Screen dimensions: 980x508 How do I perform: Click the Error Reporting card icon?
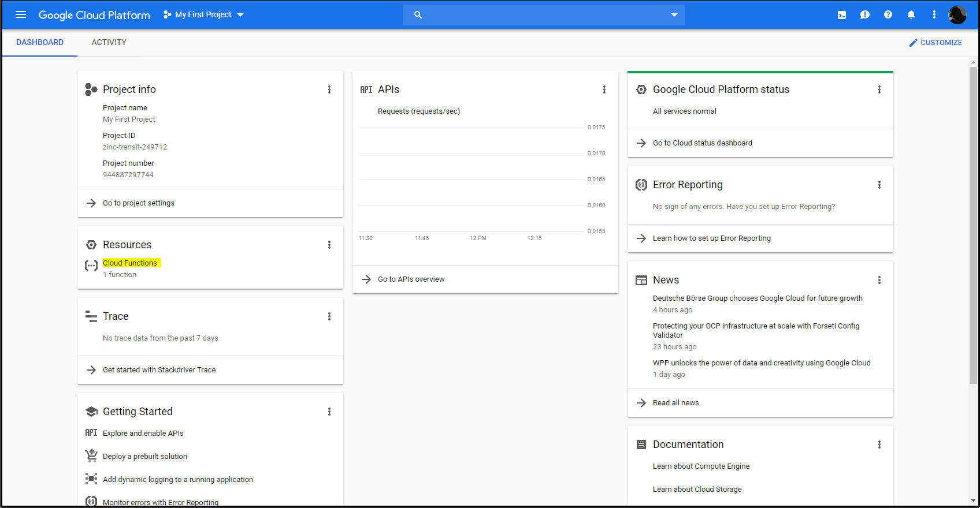(x=641, y=185)
